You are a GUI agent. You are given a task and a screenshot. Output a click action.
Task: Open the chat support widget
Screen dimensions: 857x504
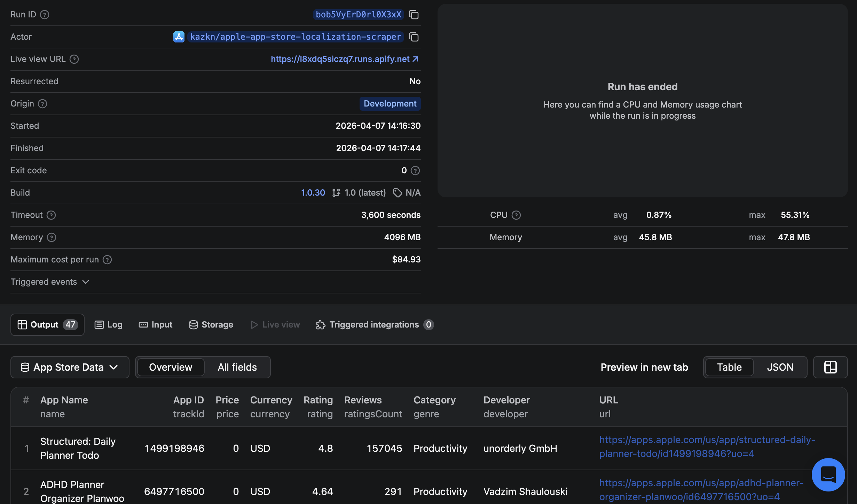(x=828, y=474)
